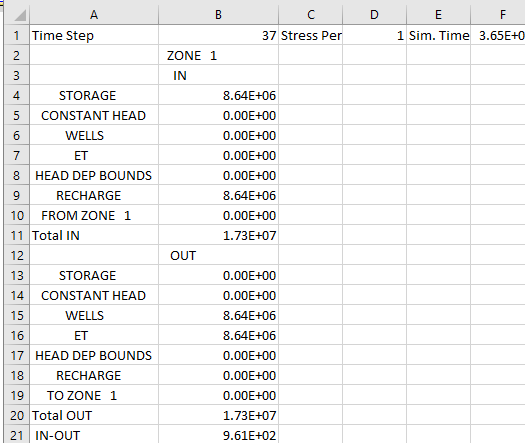Select the Sim. Time cell
This screenshot has width=525, height=443.
click(x=438, y=35)
